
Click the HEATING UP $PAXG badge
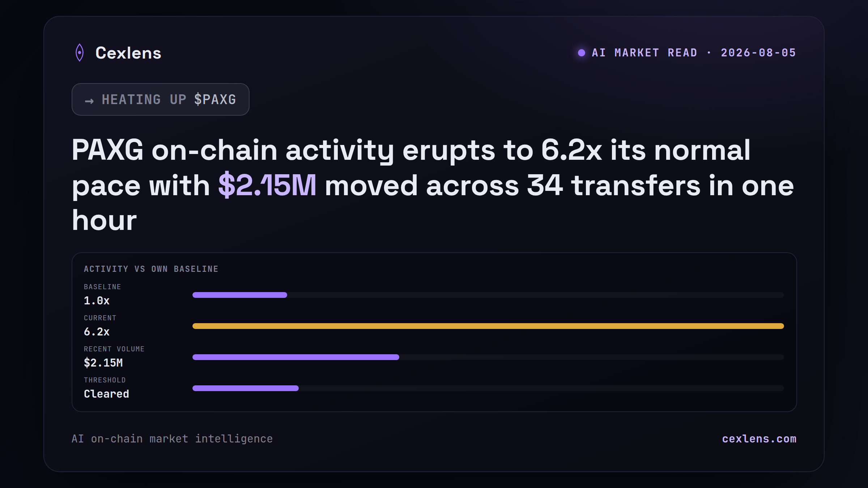click(161, 99)
